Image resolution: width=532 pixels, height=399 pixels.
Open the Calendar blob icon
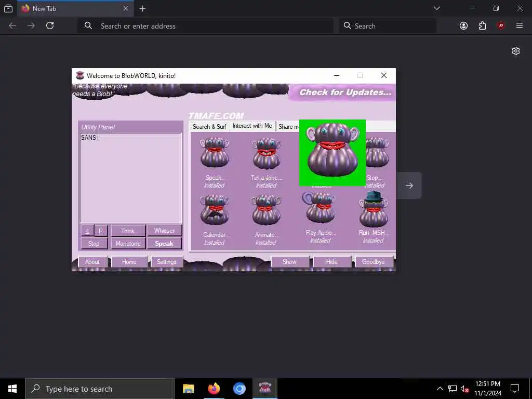[x=215, y=210]
